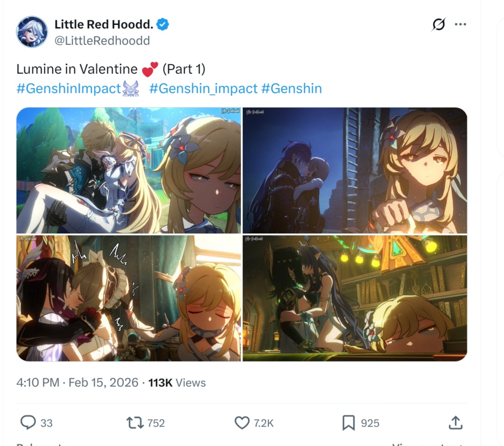Like the post with heart icon
This screenshot has height=446, width=504.
pyautogui.click(x=242, y=423)
